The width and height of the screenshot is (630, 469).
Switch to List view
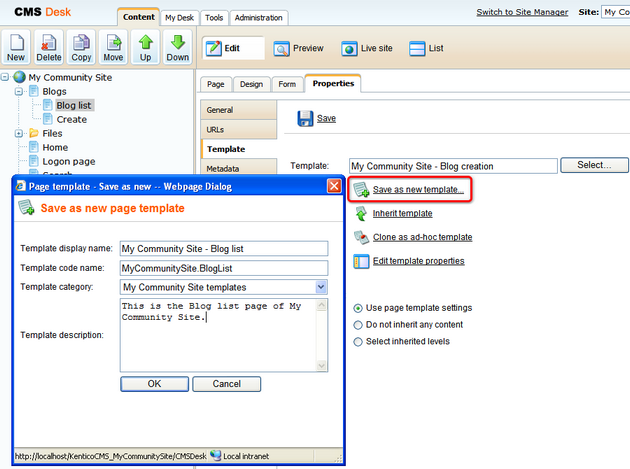coord(426,49)
